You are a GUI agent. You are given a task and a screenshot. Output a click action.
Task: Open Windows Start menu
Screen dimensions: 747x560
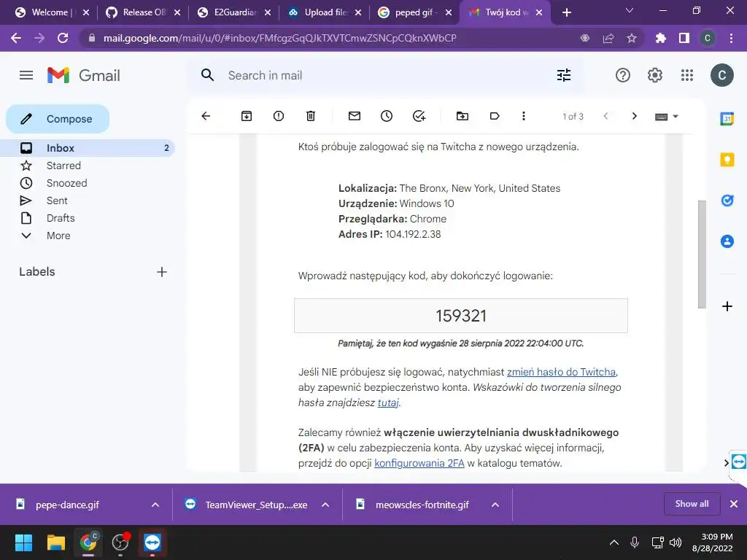(x=23, y=542)
